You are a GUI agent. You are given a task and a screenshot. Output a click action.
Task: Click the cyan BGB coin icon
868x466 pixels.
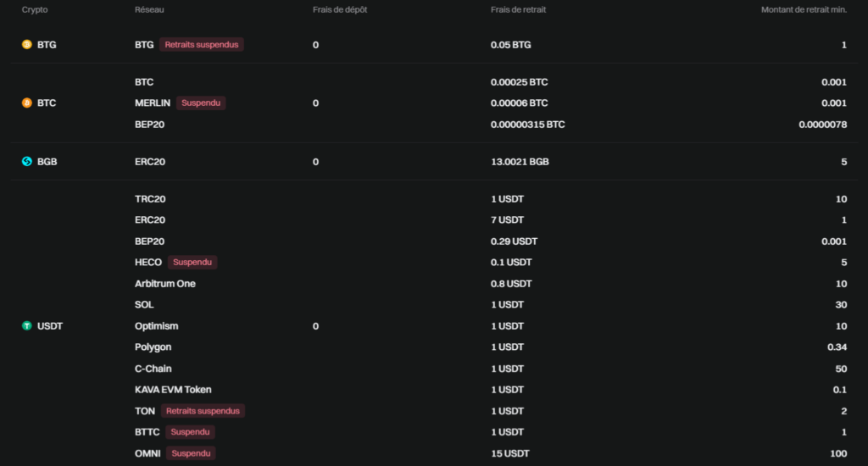(x=26, y=161)
